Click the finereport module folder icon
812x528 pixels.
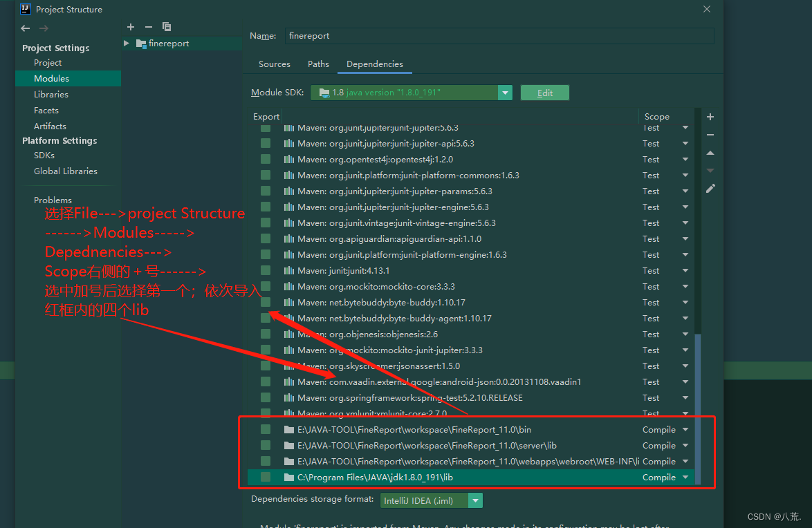pyautogui.click(x=141, y=44)
